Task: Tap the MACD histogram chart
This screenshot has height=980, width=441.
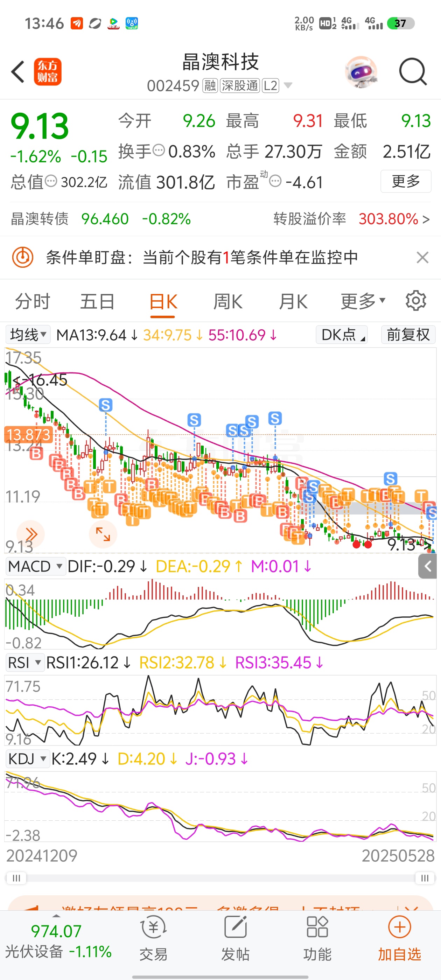Action: [x=220, y=613]
